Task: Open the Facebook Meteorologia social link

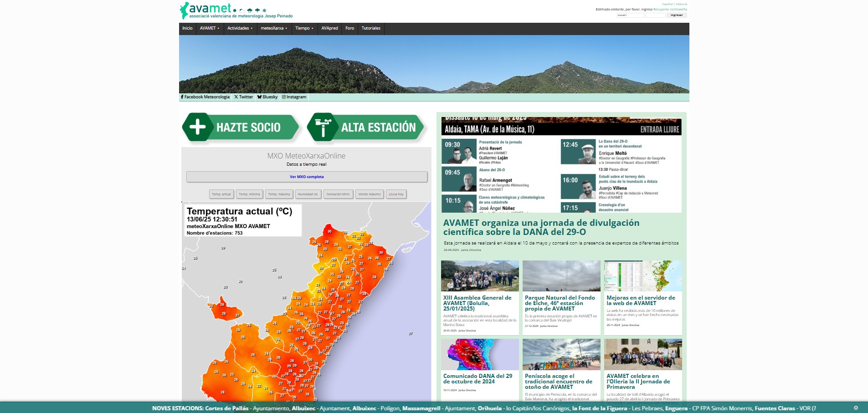Action: pyautogui.click(x=205, y=97)
